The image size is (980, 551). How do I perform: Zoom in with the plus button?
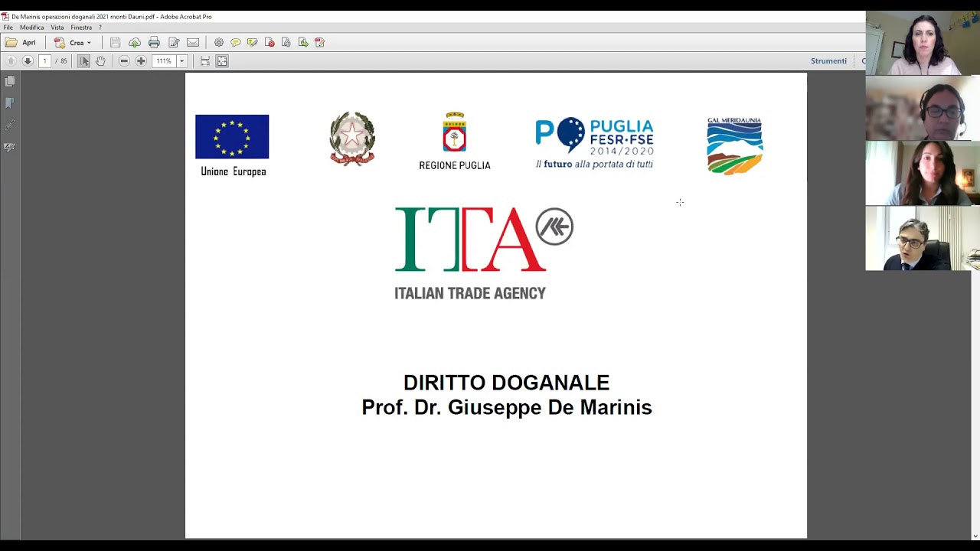[141, 61]
